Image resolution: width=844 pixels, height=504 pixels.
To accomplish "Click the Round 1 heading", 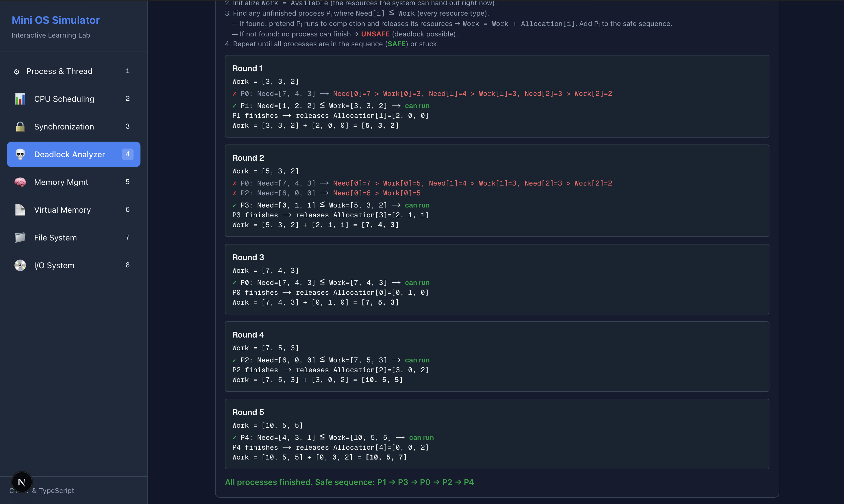I will 247,68.
